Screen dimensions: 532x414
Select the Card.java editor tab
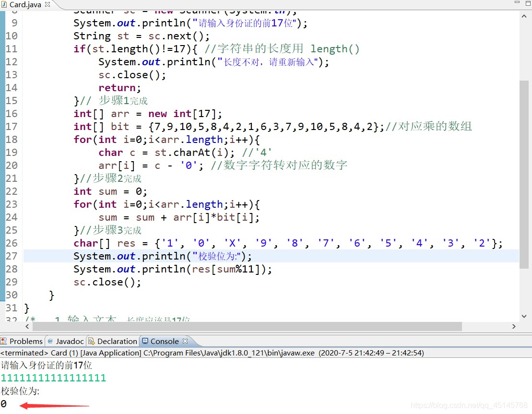[x=25, y=4]
